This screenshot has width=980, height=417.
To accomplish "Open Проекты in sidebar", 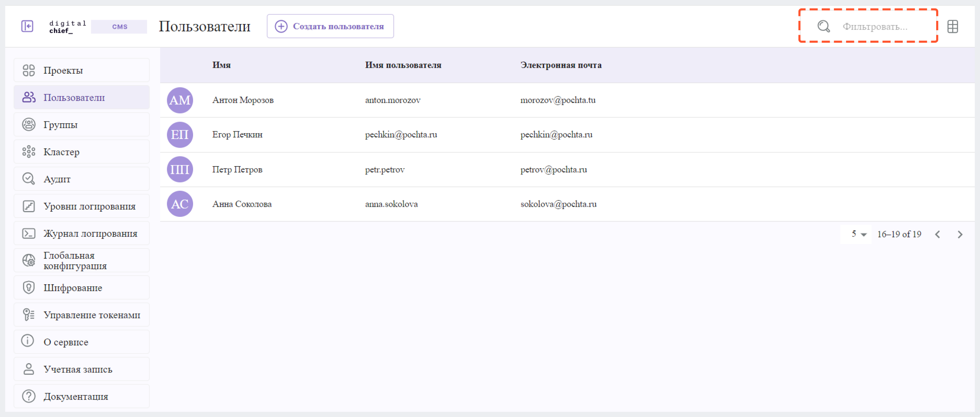I will (82, 70).
